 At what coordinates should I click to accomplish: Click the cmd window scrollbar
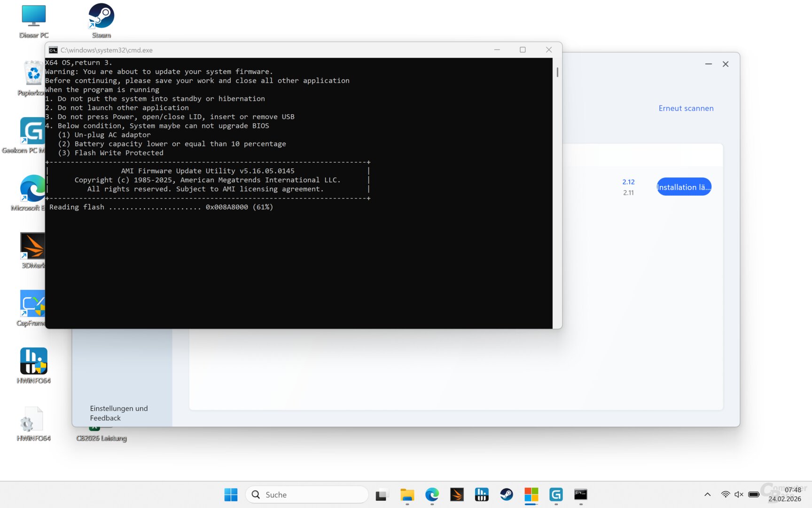coord(557,72)
